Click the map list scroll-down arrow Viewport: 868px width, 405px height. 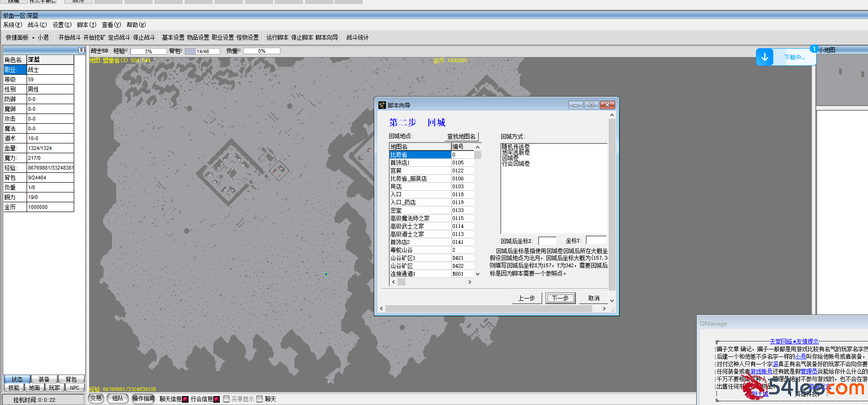[477, 274]
